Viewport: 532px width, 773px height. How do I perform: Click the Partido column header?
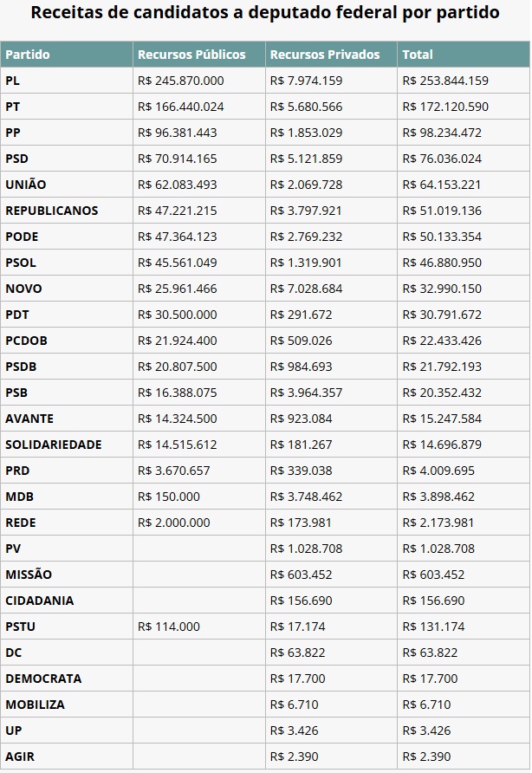(x=67, y=55)
